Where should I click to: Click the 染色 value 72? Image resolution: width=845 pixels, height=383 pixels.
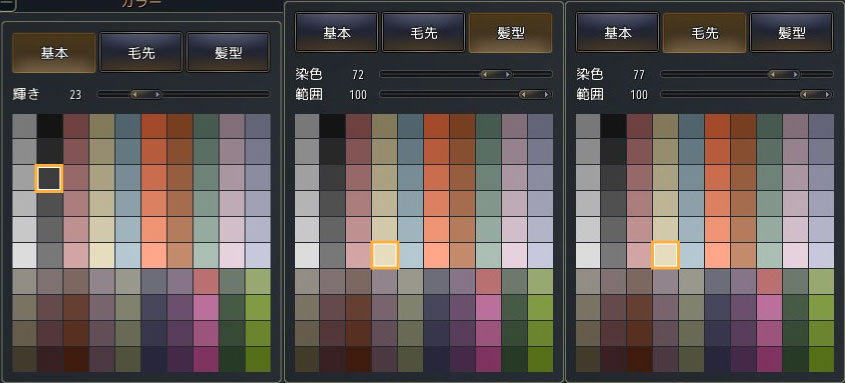click(358, 75)
